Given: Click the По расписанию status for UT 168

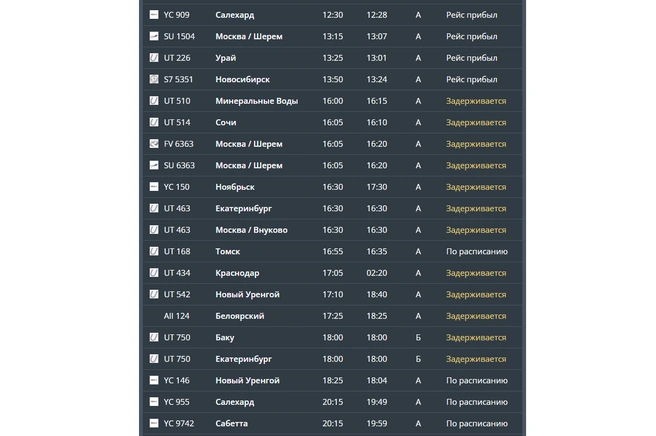Looking at the screenshot, I should [477, 251].
